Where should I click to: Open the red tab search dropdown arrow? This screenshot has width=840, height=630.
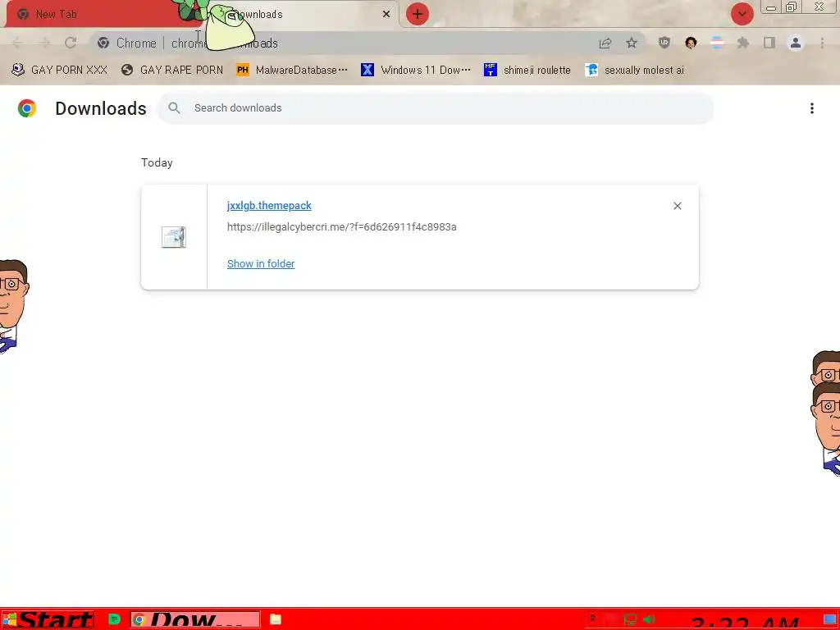[x=742, y=14]
